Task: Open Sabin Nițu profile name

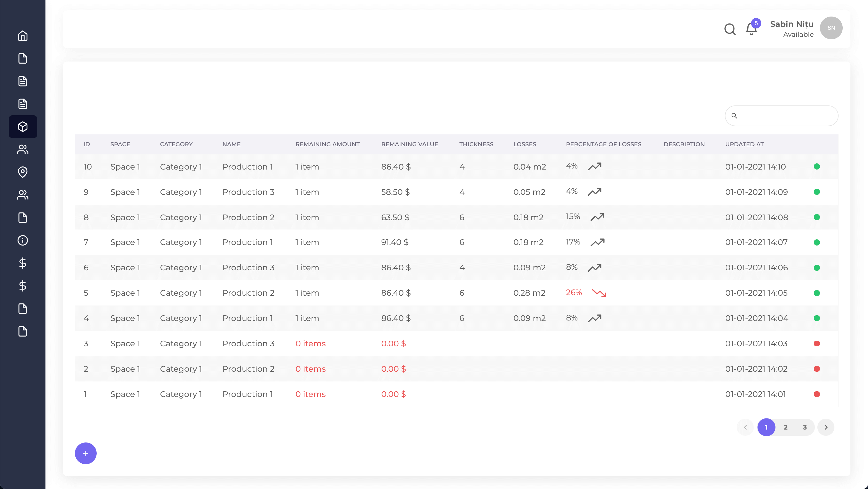Action: click(x=792, y=24)
